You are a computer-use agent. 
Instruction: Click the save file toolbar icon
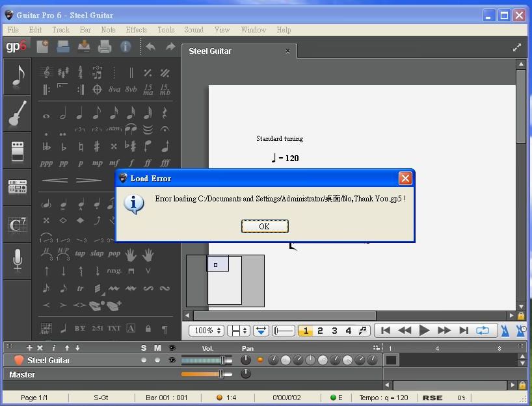tap(84, 46)
